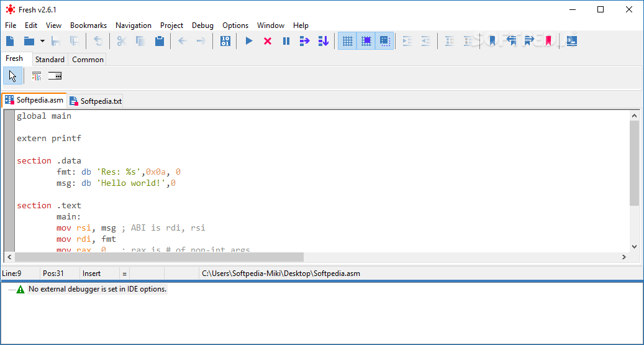
Task: Clear bookmarks with red bookmark icon
Action: point(548,40)
